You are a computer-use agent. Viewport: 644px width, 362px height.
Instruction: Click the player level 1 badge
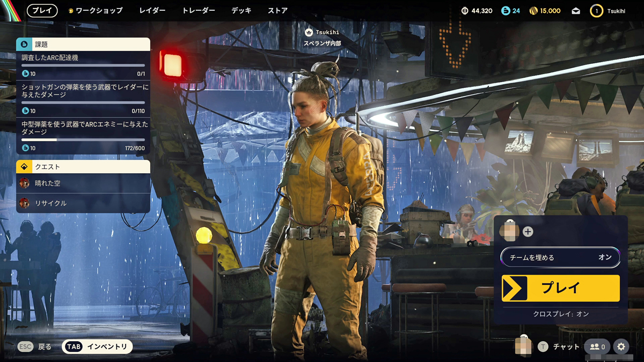point(596,11)
